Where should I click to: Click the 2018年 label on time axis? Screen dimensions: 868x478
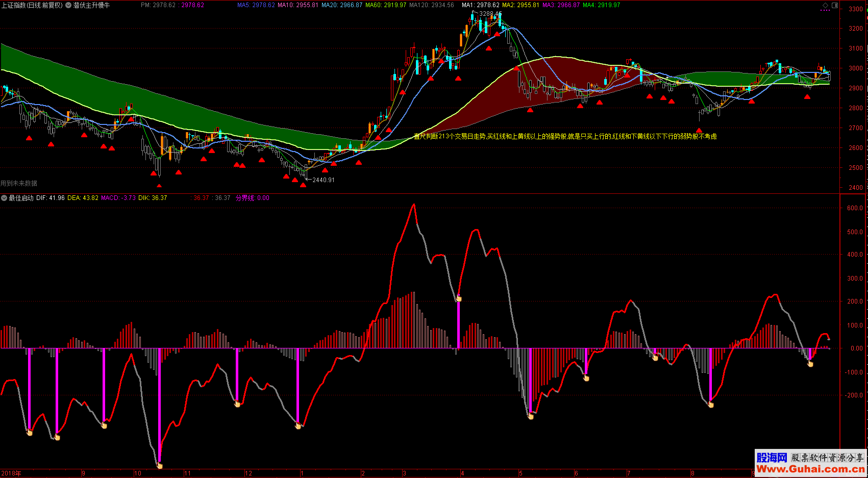pyautogui.click(x=11, y=473)
